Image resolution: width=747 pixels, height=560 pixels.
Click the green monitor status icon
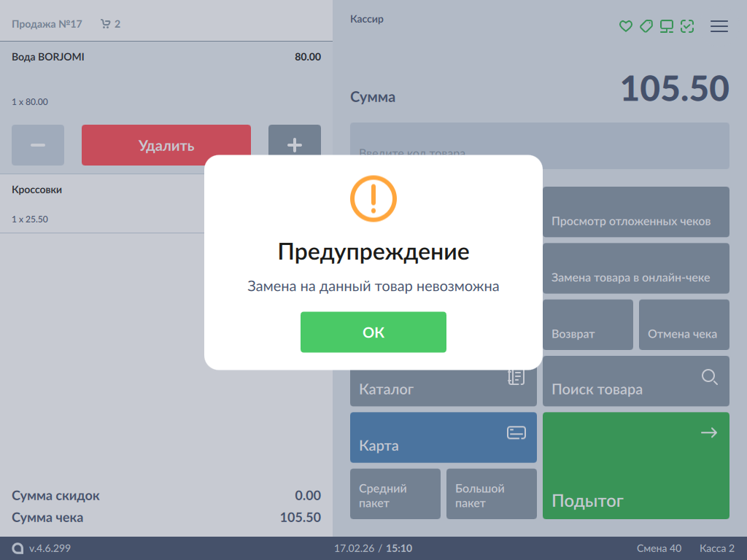click(x=666, y=26)
